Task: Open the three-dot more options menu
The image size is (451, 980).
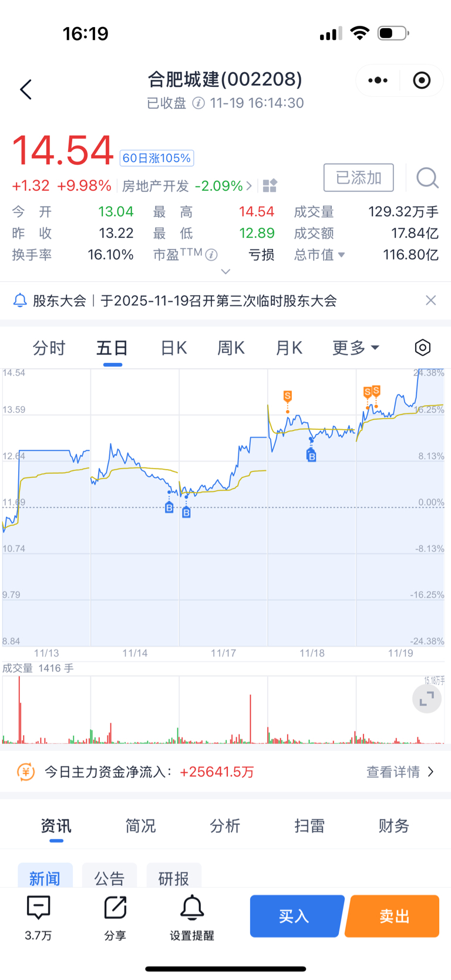Action: 378,80
